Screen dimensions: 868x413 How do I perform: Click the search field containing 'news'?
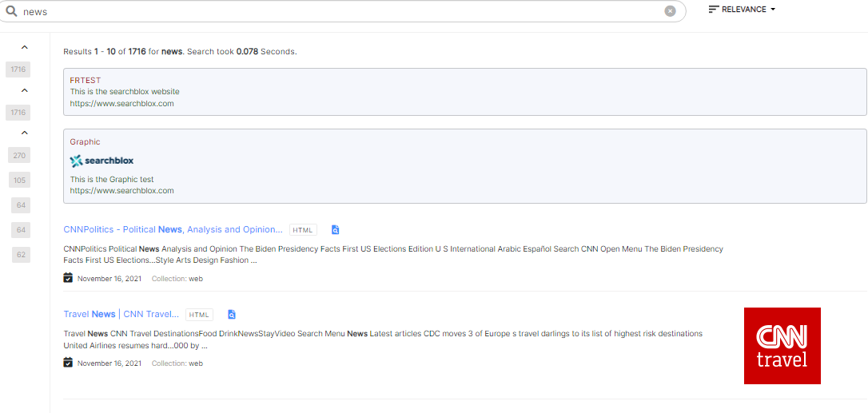pyautogui.click(x=342, y=11)
